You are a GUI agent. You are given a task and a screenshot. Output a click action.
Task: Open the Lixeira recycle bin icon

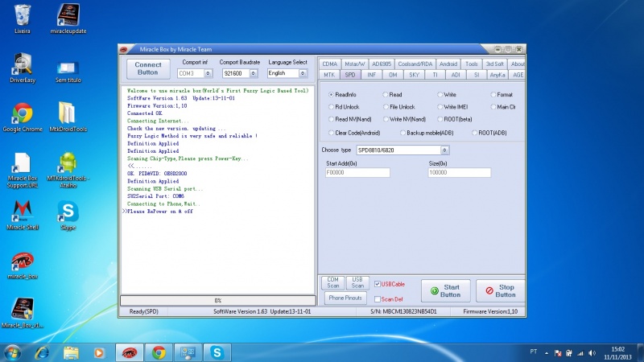(23, 19)
